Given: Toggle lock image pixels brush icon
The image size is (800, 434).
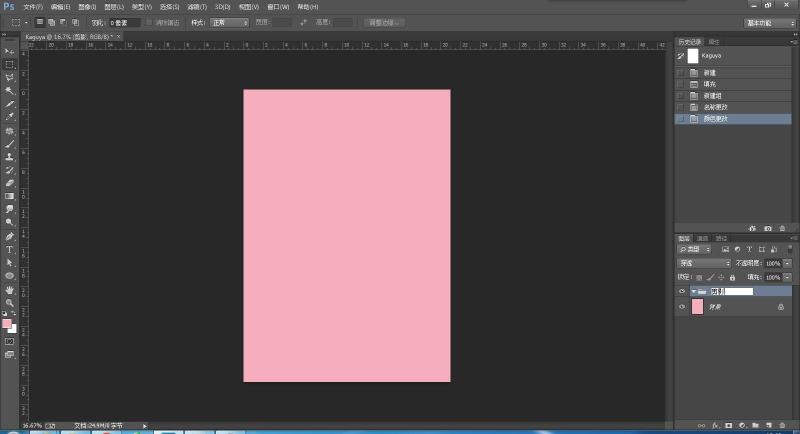Looking at the screenshot, I should tap(710, 277).
